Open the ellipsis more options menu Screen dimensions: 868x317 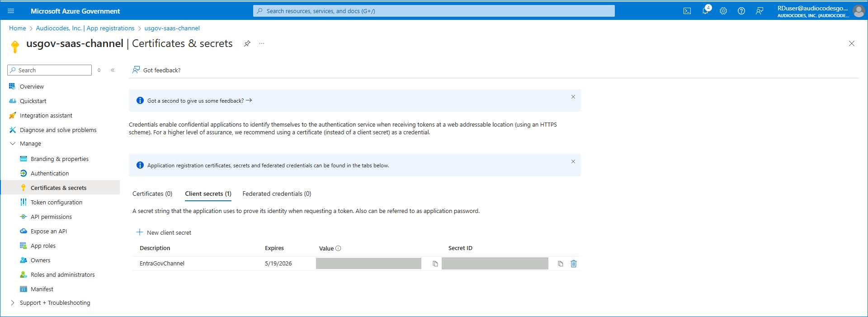point(262,43)
